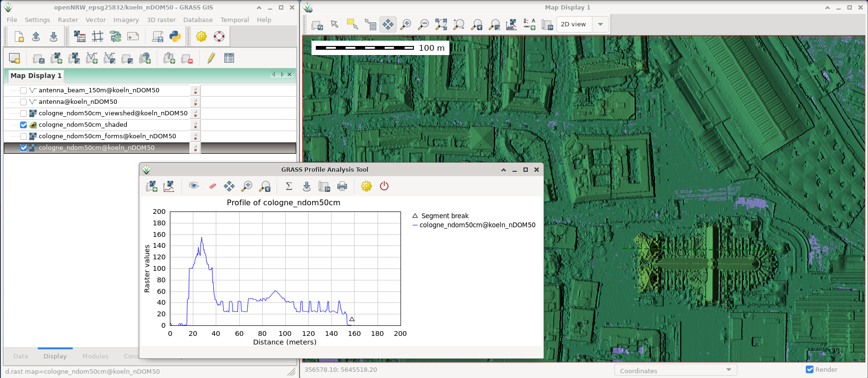Show profile statistics with sigma icon
The height and width of the screenshot is (378, 868).
[289, 186]
